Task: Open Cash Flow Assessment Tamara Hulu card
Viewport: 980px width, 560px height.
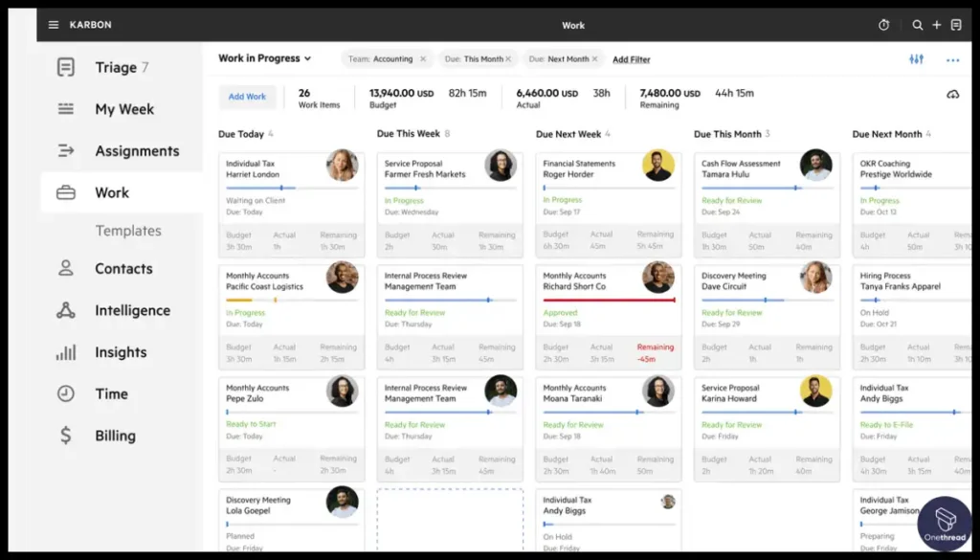Action: [x=767, y=205]
